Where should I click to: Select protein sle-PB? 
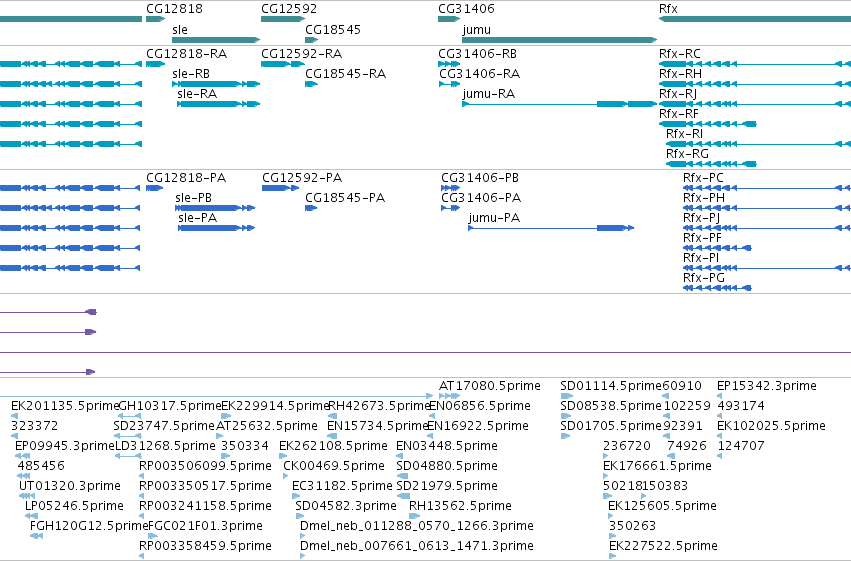(193, 197)
